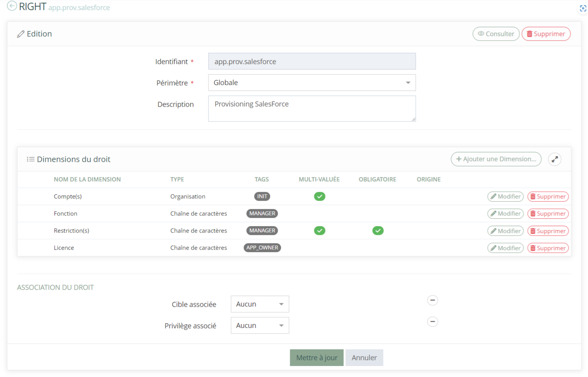Open the Cible associée dropdown
Image resolution: width=588 pixels, height=377 pixels.
point(260,304)
